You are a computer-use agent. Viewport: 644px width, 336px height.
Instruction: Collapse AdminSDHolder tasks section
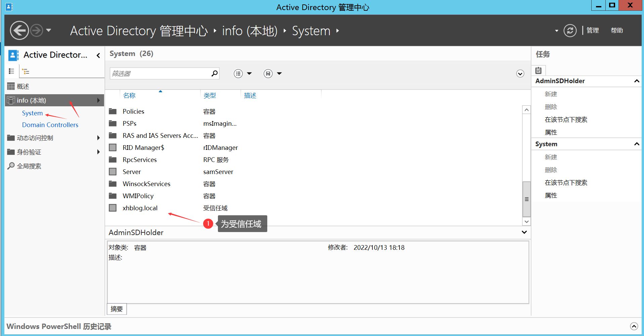pos(636,81)
